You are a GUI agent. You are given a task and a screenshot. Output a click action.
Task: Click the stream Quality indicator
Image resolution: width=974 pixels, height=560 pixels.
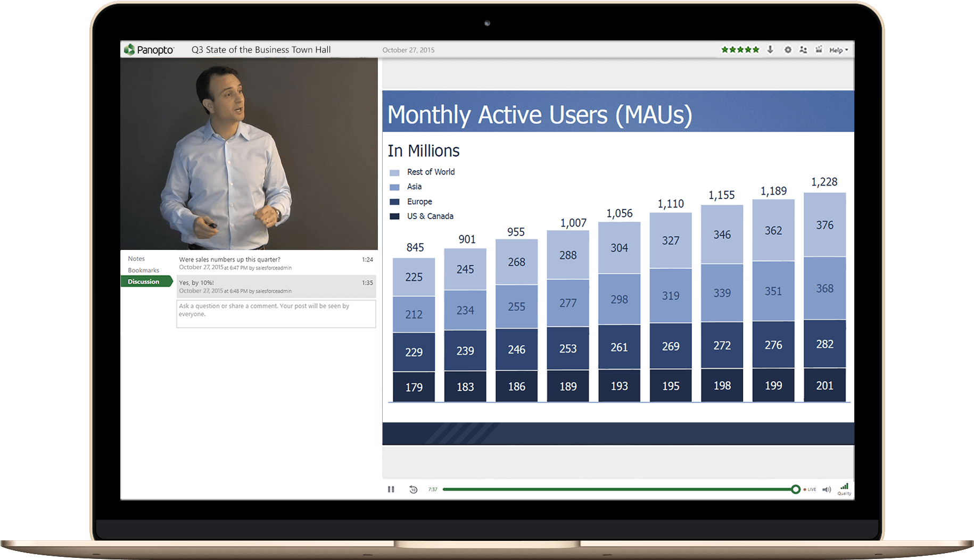coord(844,488)
